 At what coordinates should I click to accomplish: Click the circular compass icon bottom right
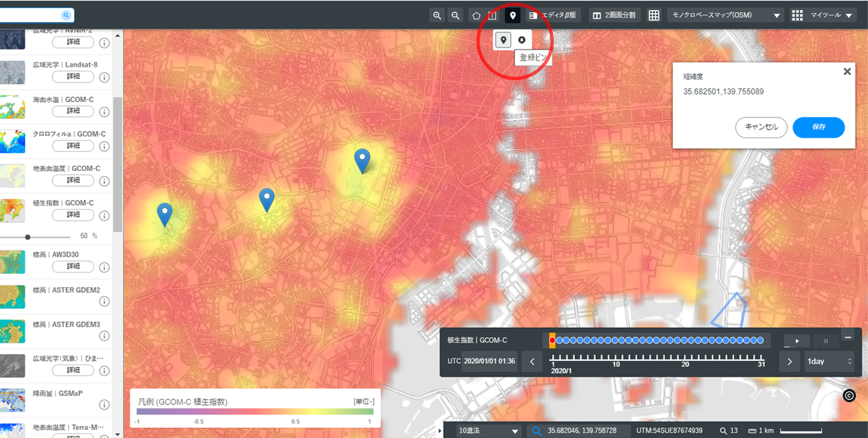point(849,395)
